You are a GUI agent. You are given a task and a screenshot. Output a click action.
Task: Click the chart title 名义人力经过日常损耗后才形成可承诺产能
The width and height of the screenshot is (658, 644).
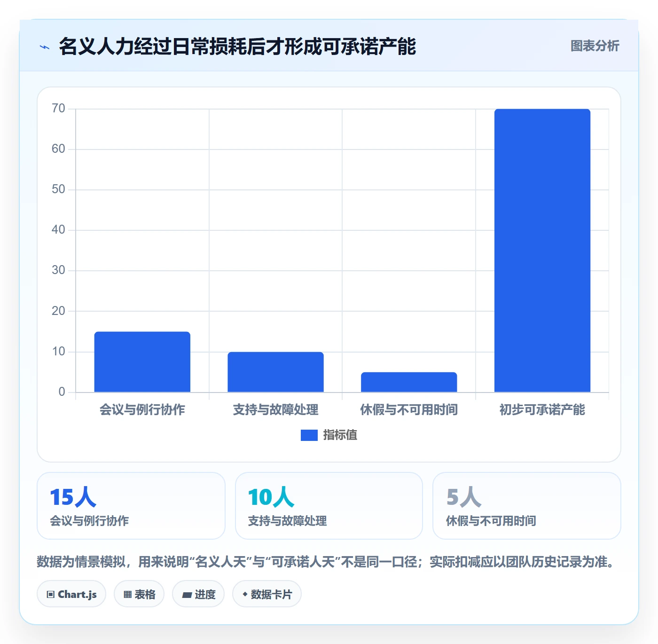237,47
